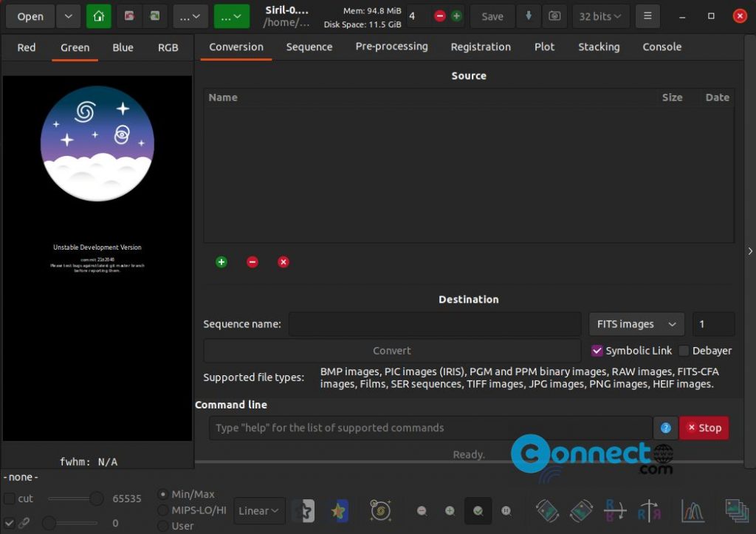Expand the 32 bits precision dropdown
This screenshot has width=756, height=534.
point(600,16)
